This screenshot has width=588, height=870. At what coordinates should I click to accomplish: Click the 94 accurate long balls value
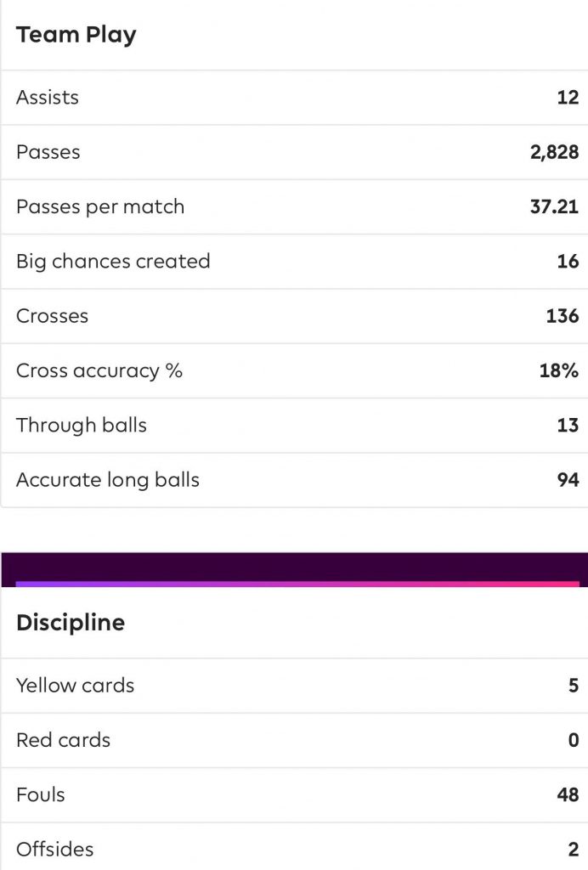tap(568, 480)
